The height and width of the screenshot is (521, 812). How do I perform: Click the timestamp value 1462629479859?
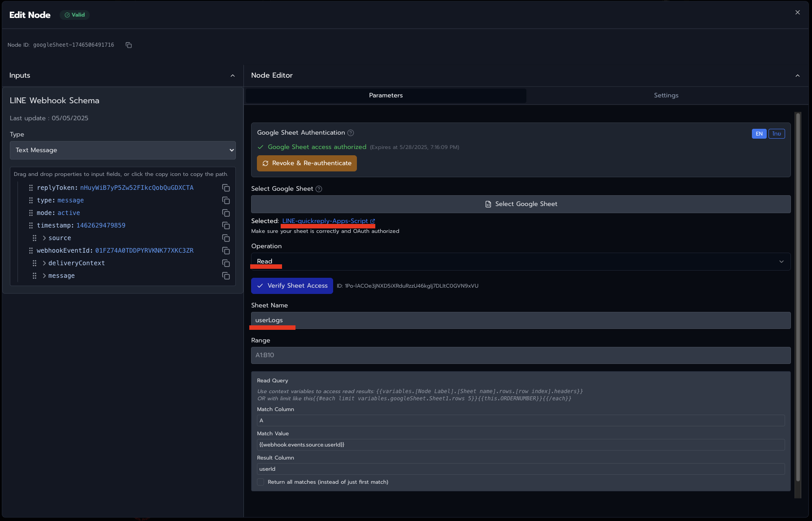pos(101,225)
